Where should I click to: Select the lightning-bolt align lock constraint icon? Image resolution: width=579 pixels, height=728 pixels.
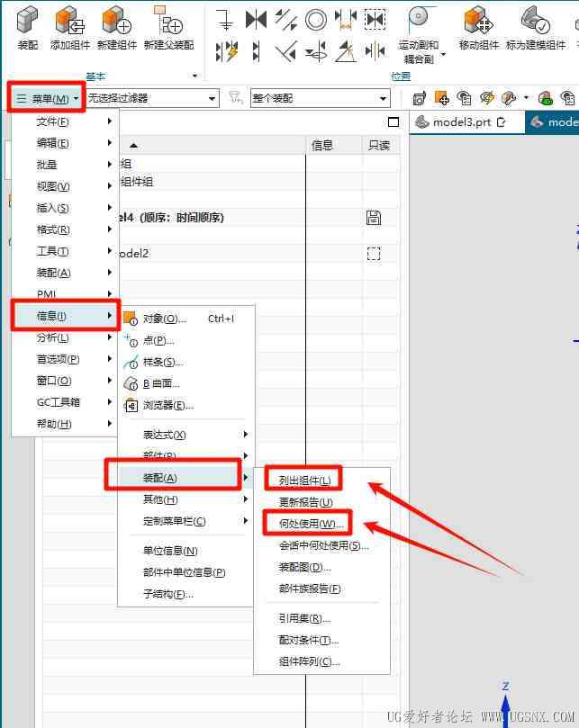[227, 51]
